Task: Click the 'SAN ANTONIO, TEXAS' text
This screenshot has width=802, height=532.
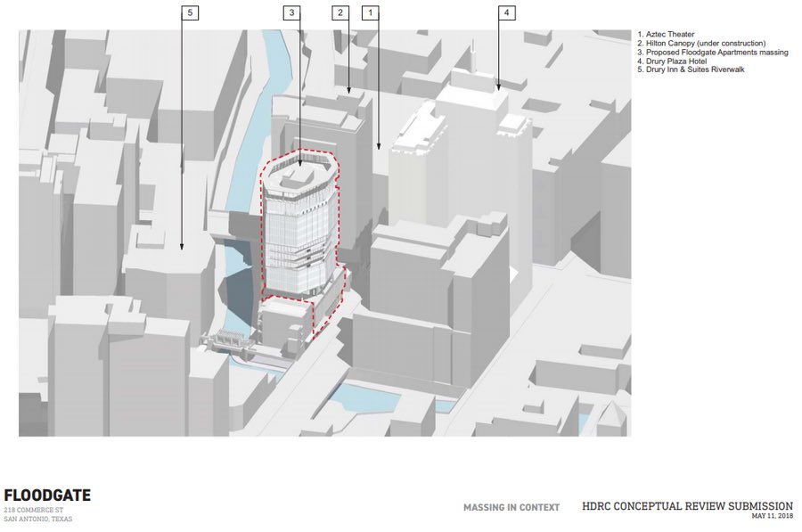Action: 37,519
